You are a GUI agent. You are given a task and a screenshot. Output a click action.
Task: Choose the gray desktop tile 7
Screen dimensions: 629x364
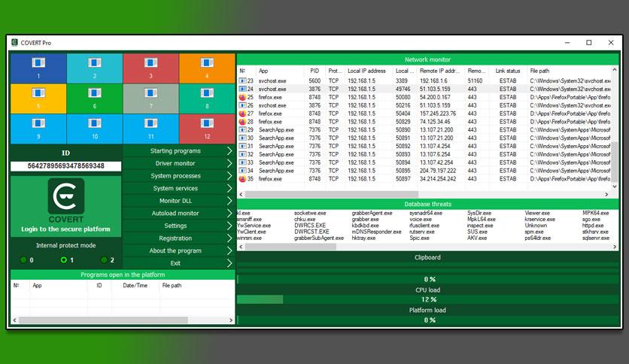point(150,99)
